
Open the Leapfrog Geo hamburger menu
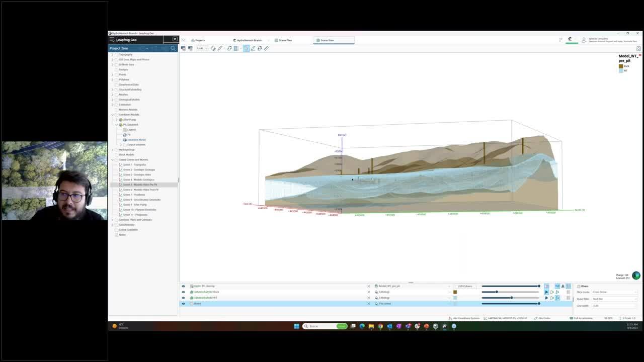pyautogui.click(x=112, y=40)
